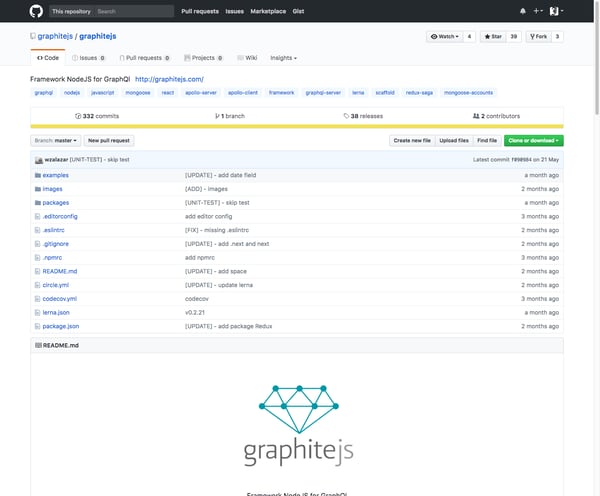Open the Watch dropdown button
600x496 pixels.
point(445,36)
